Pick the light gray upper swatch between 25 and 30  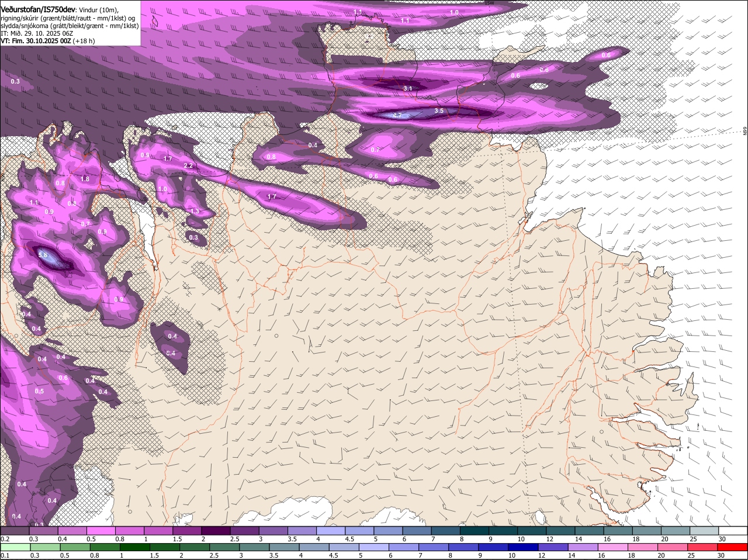tap(704, 530)
